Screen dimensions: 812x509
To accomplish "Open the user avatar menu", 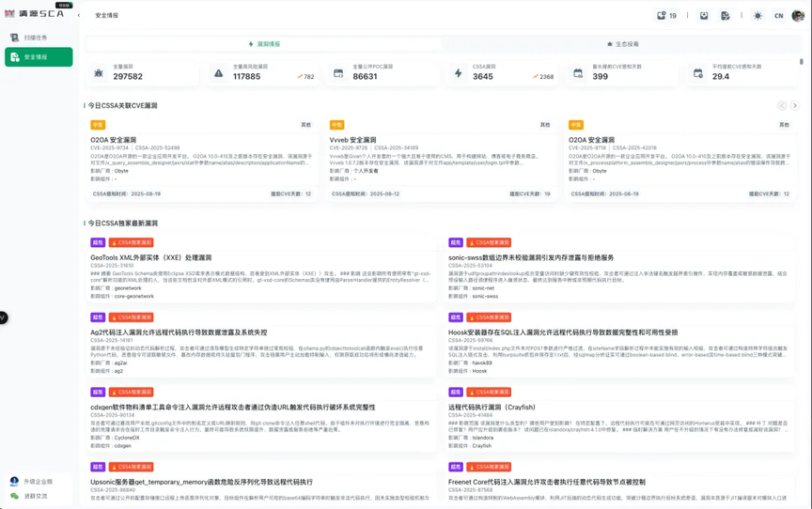I will [x=798, y=16].
